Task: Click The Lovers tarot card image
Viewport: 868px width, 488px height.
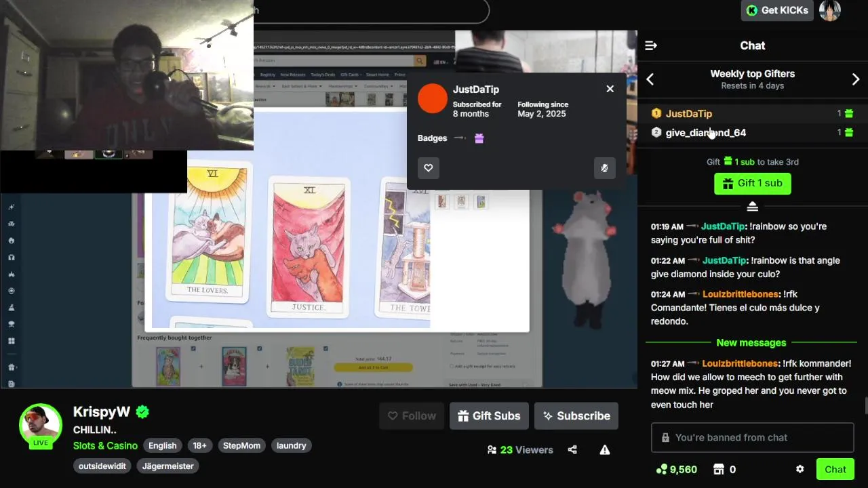Action: pos(208,232)
